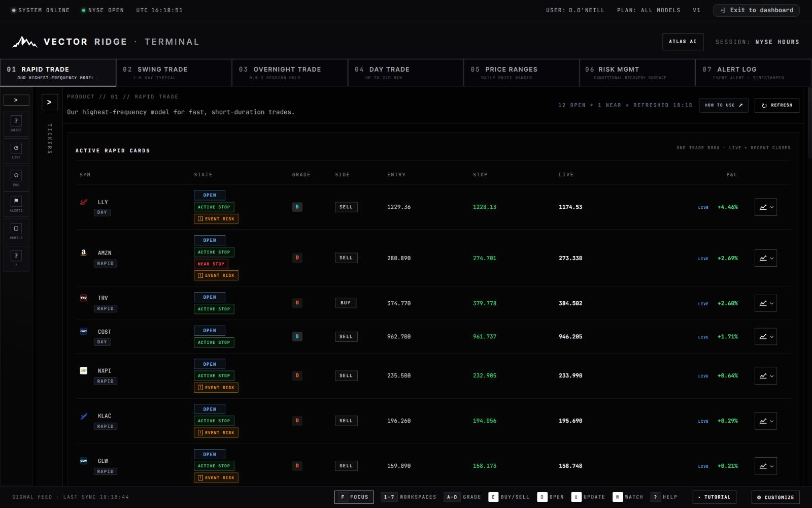Click the bottom question-mark sidebar icon

pos(16,259)
